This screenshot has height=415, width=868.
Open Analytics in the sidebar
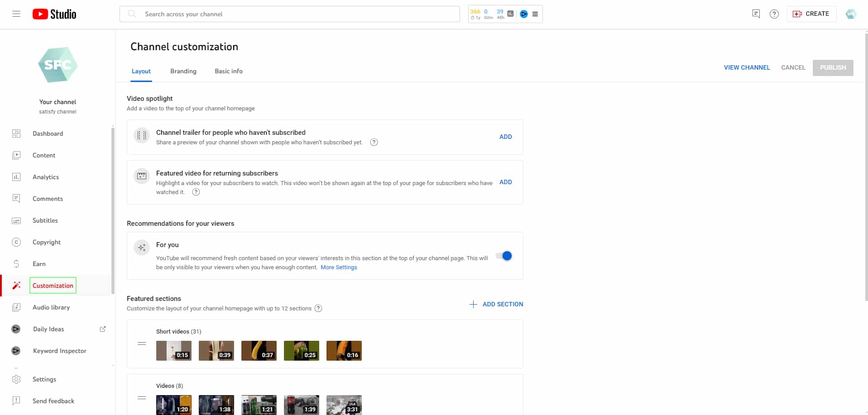(x=46, y=177)
